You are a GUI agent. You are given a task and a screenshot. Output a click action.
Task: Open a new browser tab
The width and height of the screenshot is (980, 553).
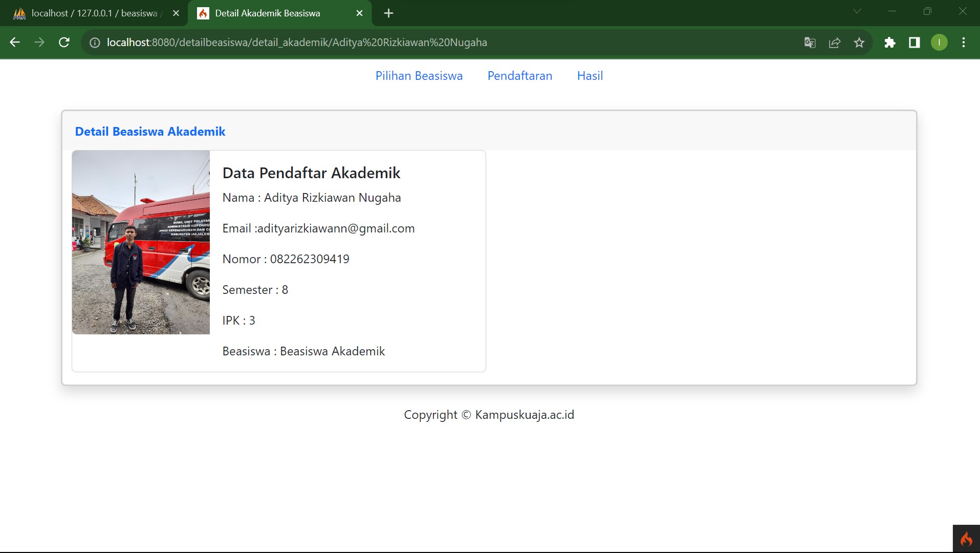(x=388, y=13)
